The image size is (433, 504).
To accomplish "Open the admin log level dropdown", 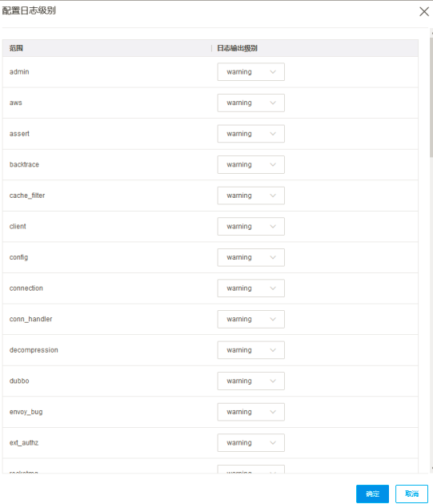I will click(x=251, y=71).
